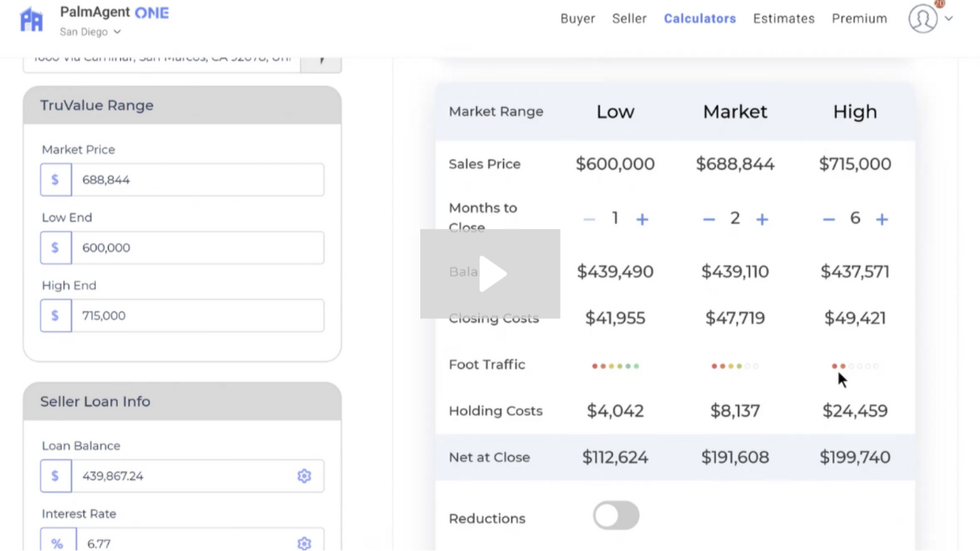The image size is (980, 551).
Task: Expand the account menu chevron
Action: point(949,18)
